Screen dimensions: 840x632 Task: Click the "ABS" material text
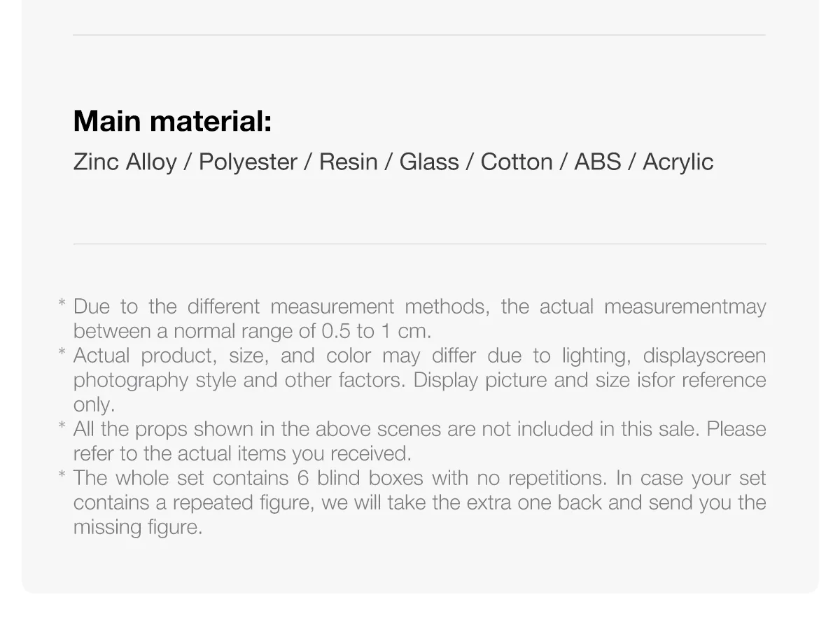tap(598, 162)
